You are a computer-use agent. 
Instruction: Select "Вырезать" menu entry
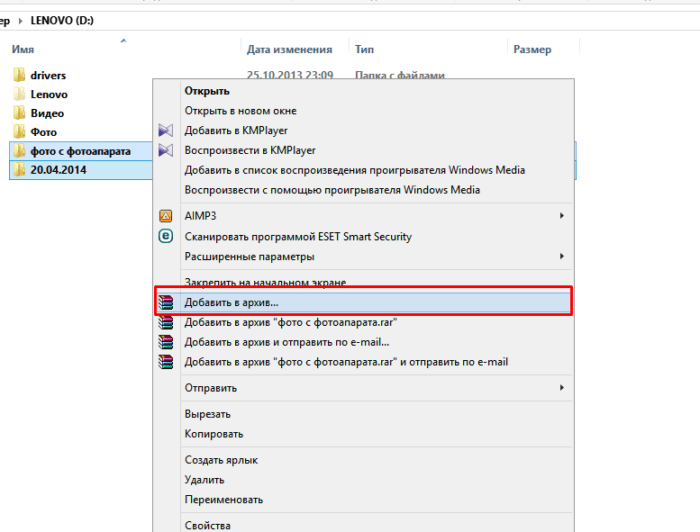[x=208, y=414]
